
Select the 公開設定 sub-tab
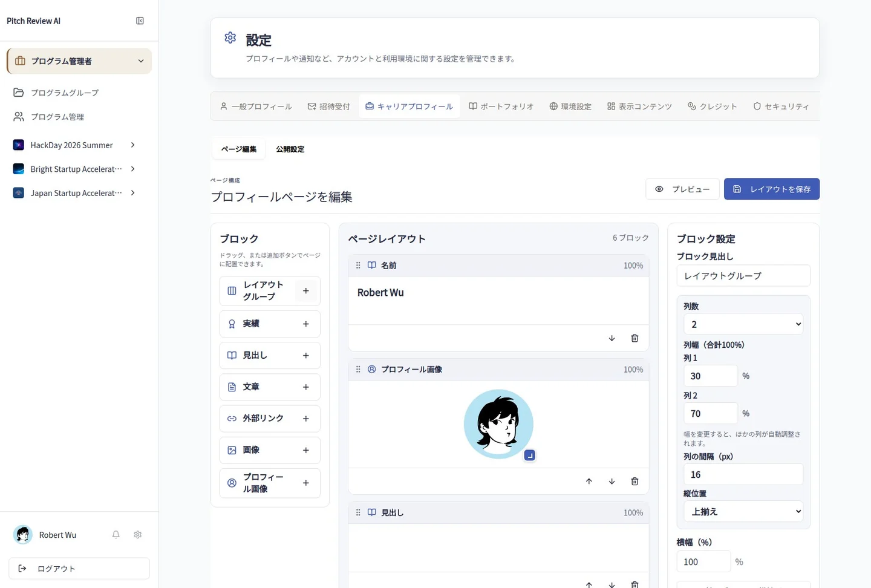[290, 149]
